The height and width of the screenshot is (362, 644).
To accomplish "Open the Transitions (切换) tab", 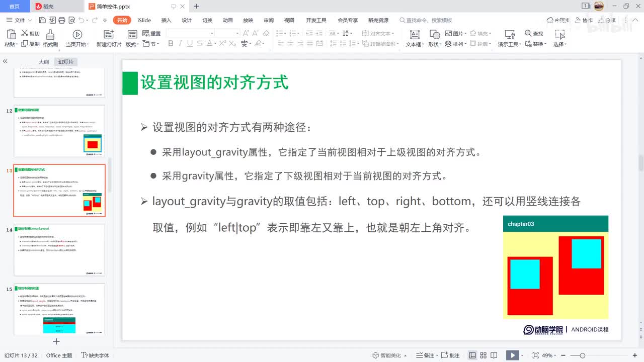I will coord(207,20).
